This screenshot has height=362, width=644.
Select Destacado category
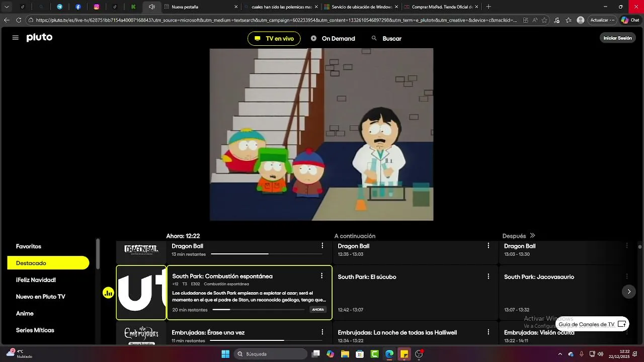coord(48,263)
